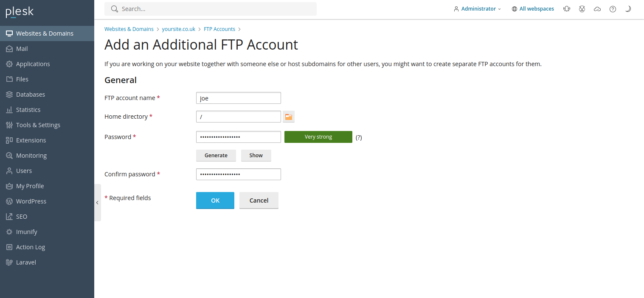Navigate to the Mail section

[x=21, y=48]
